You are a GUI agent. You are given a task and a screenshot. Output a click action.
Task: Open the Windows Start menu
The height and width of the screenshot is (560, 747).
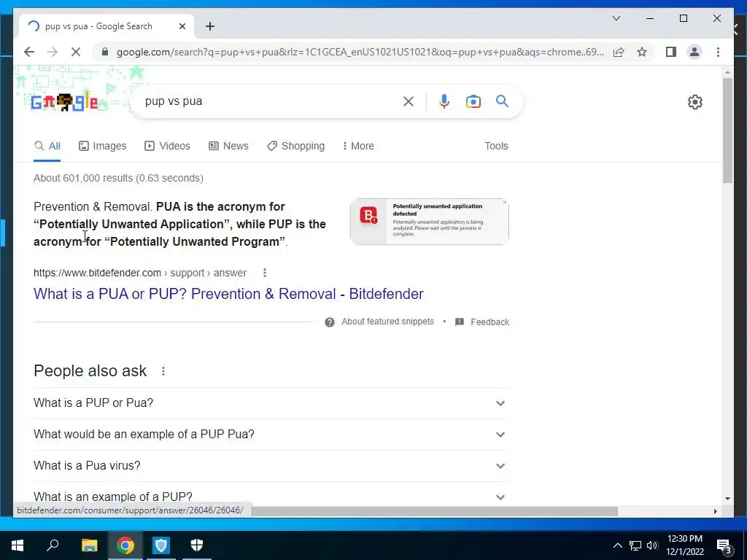click(x=18, y=545)
